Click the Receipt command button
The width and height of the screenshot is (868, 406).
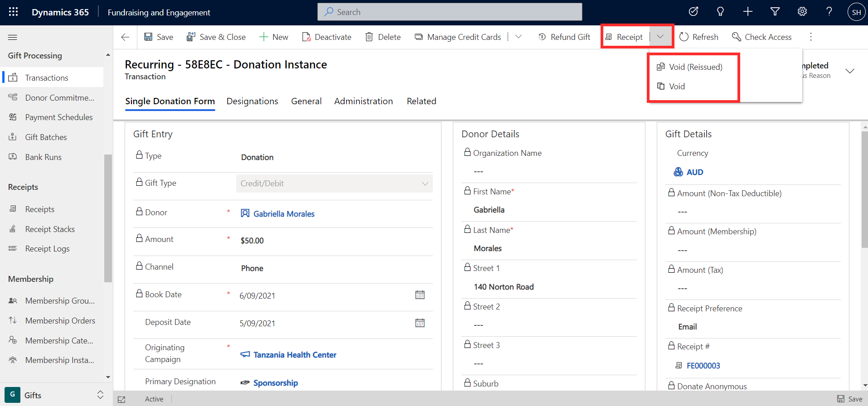pos(624,37)
